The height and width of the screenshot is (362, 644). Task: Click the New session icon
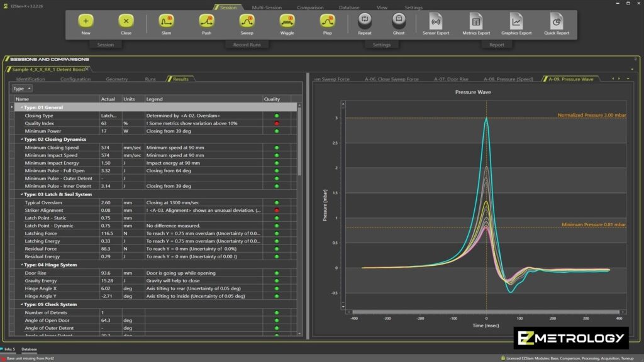(86, 21)
